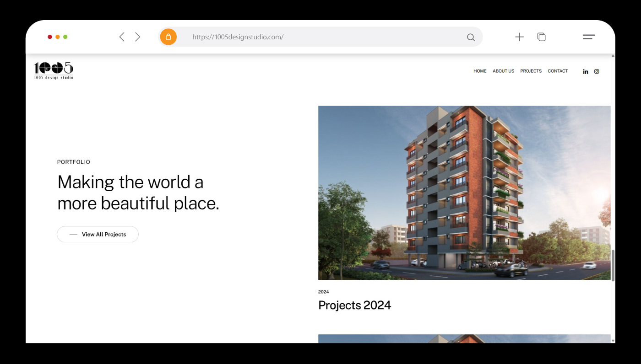Click the browser forward arrow
The image size is (641, 364).
click(x=137, y=37)
